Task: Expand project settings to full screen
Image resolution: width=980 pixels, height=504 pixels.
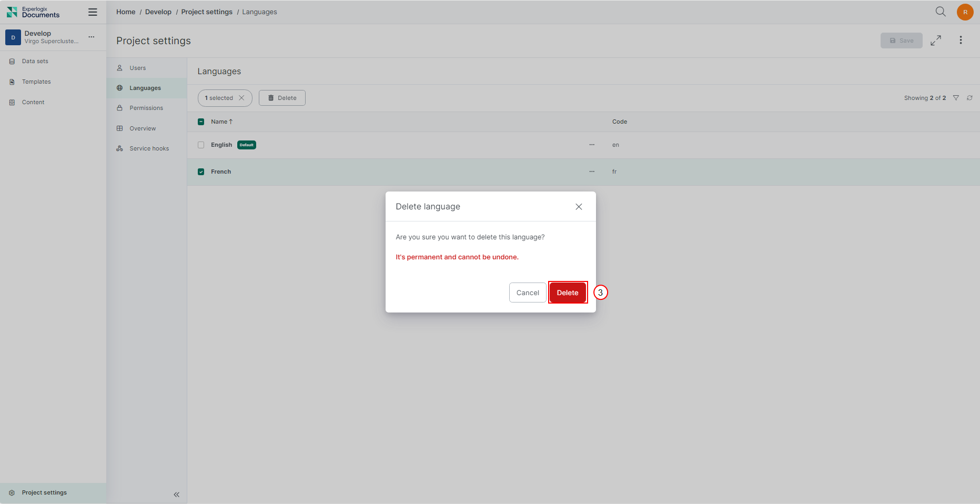Action: click(936, 41)
